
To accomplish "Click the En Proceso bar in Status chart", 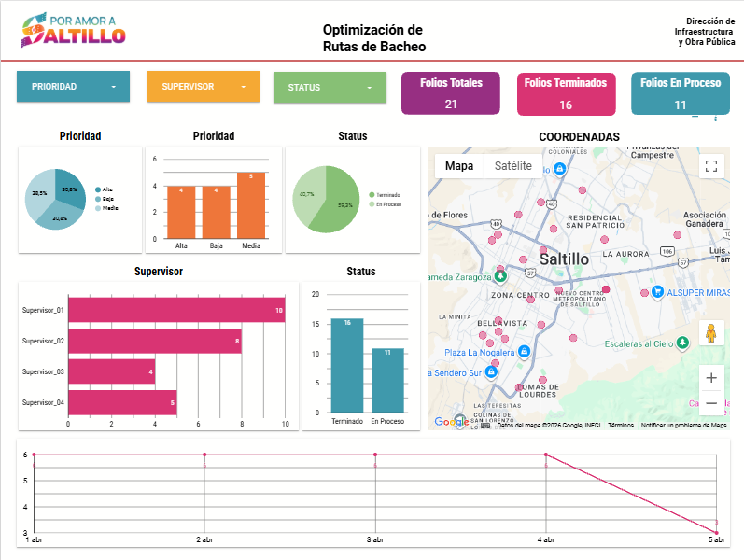I will (387, 381).
